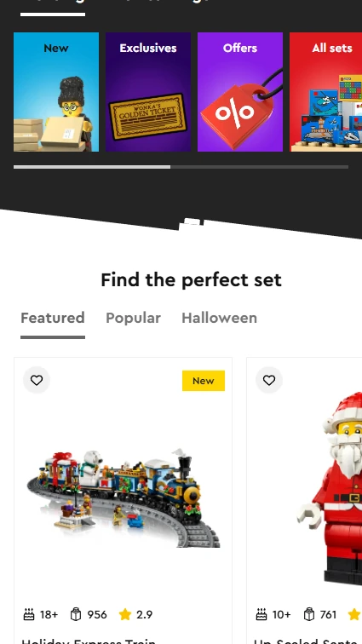Click the 956 piece count brick icon
The image size is (362, 644).
76,614
